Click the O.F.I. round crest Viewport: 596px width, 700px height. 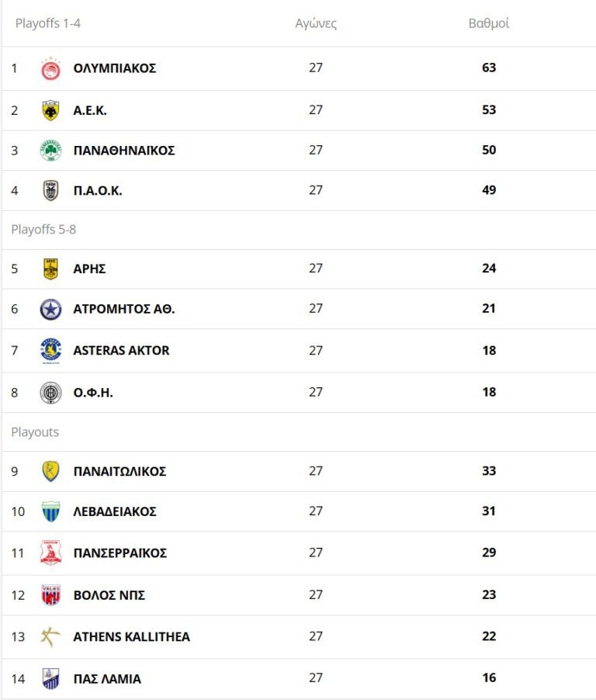50,393
